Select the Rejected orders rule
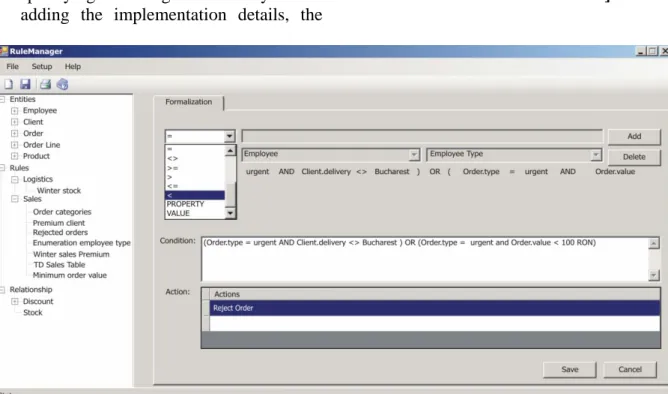 [60, 232]
